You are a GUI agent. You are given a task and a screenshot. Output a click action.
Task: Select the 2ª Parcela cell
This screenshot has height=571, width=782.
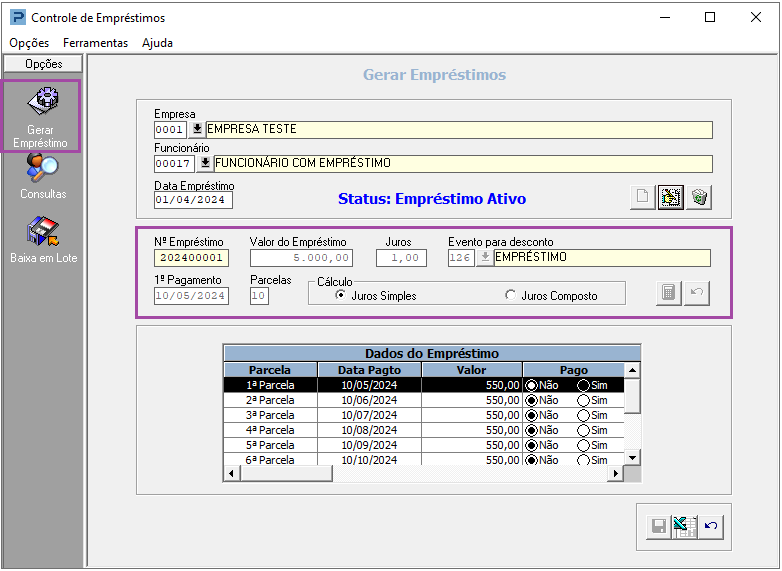(270, 400)
